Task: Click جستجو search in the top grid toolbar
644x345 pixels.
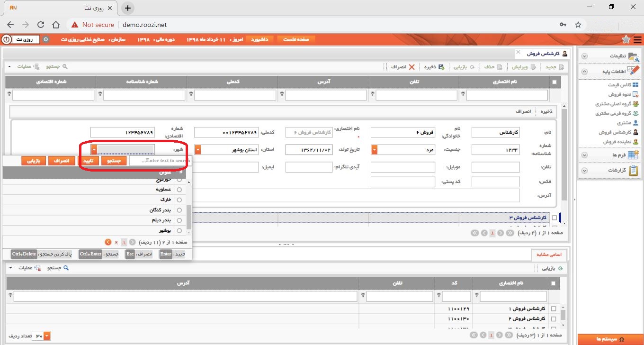Action: click(57, 67)
